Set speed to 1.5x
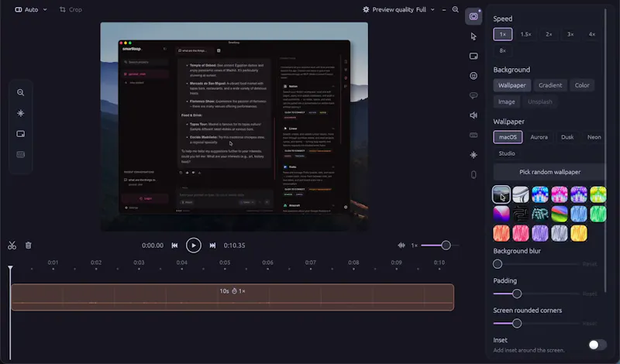This screenshot has width=620, height=364. pos(525,34)
